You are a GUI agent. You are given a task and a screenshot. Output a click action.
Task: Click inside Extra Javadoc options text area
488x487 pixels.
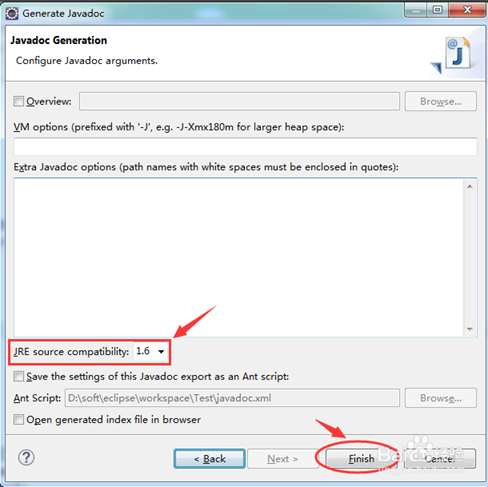coord(239,257)
